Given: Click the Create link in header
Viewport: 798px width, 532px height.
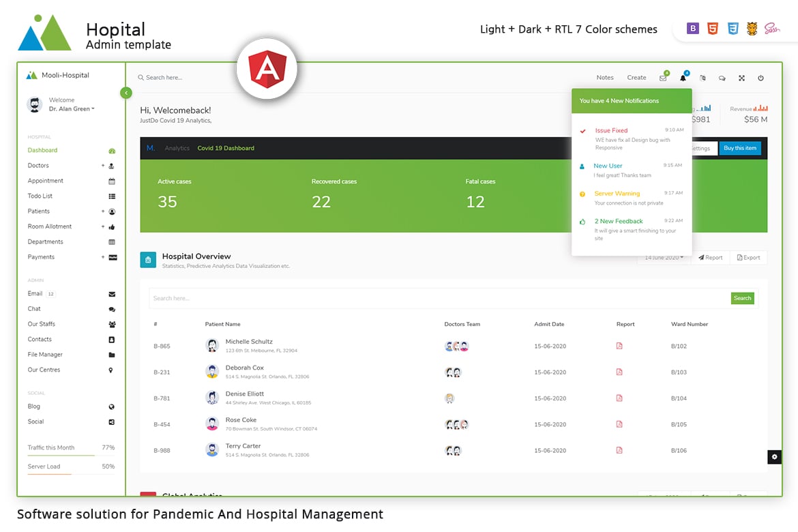Looking at the screenshot, I should coord(636,77).
